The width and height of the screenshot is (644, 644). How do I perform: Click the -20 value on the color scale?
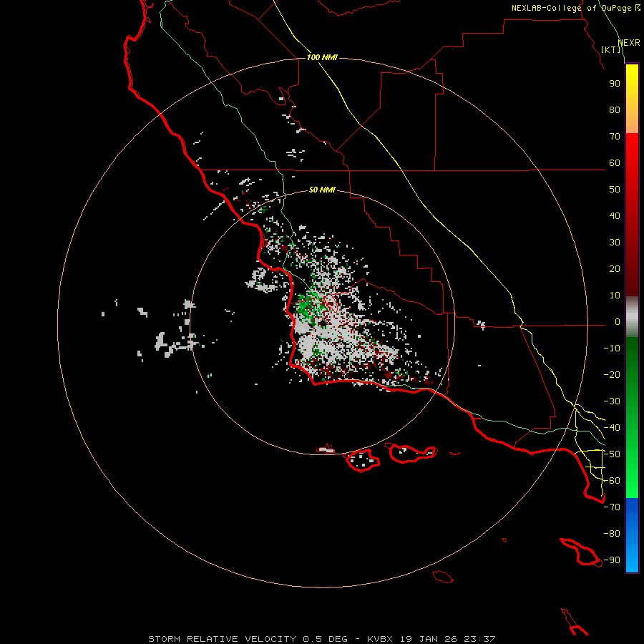click(612, 374)
